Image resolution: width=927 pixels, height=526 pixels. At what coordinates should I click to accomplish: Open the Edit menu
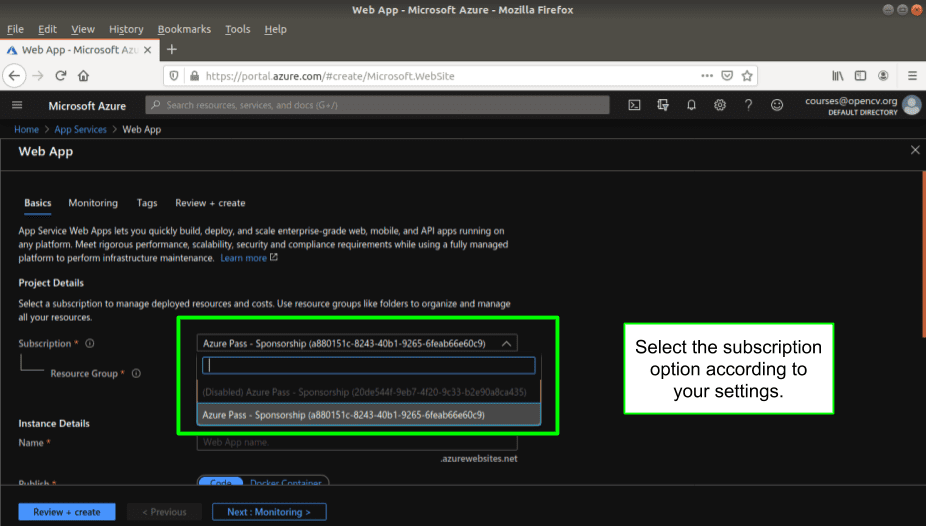47,29
